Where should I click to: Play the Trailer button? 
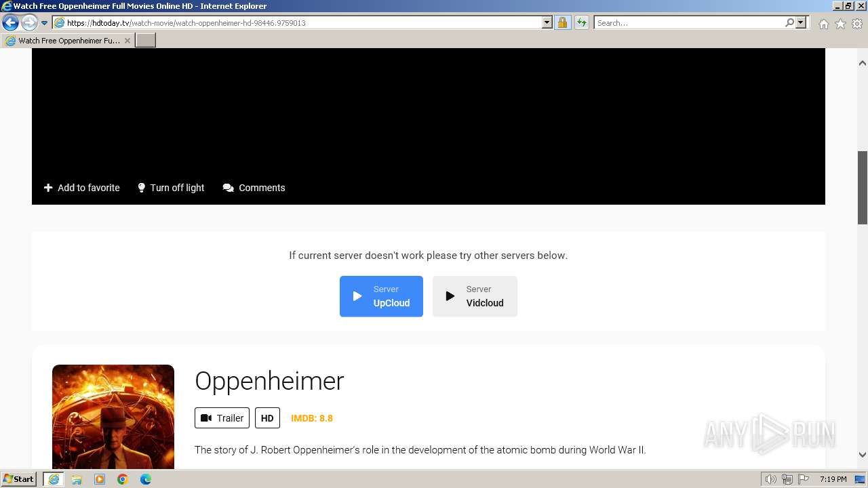222,418
